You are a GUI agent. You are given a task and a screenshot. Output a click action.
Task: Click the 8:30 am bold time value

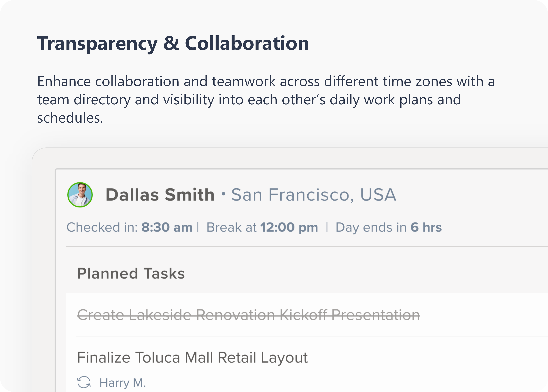coord(167,227)
